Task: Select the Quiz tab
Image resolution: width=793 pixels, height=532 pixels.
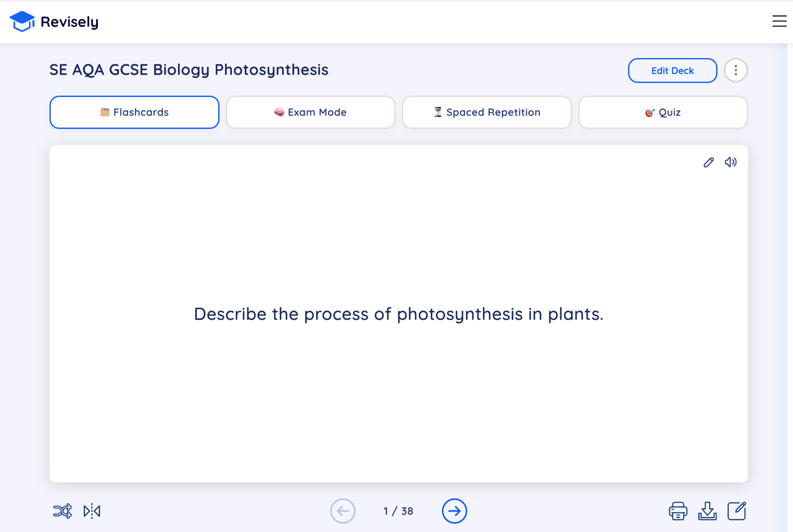Action: (x=663, y=112)
